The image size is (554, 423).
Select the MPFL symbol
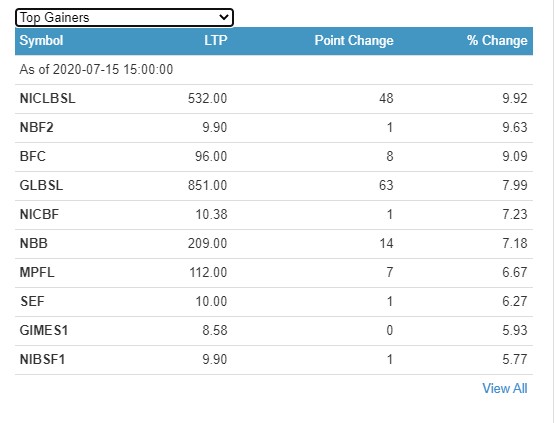[x=37, y=272]
